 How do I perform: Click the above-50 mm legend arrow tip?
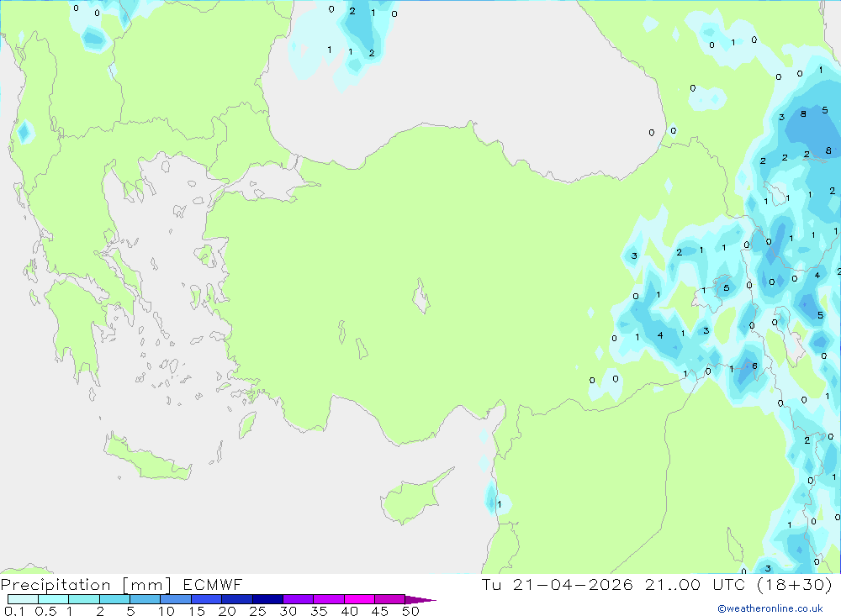(x=420, y=600)
